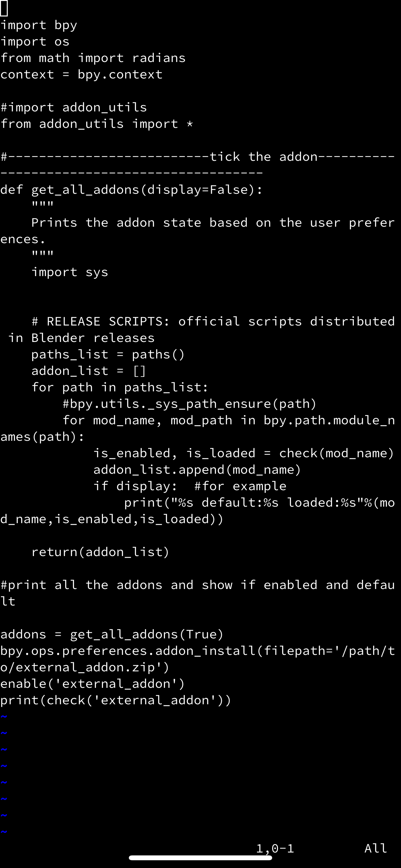Click 'return(addon_list)' statement

(x=100, y=552)
